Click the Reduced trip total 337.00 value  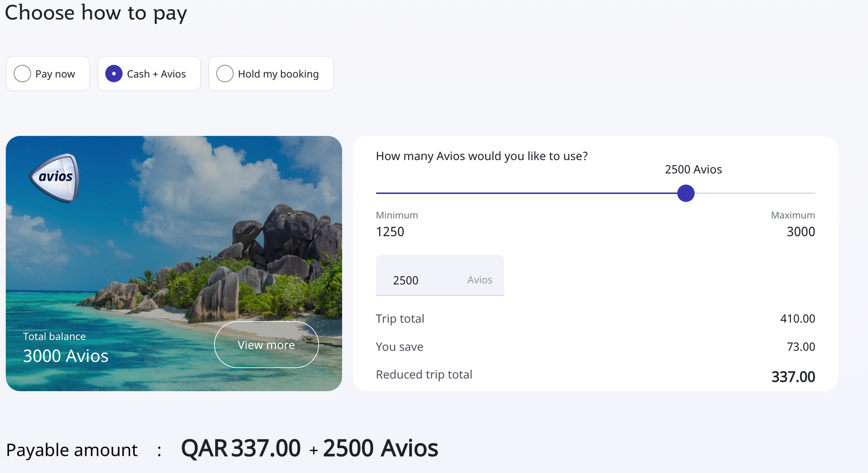793,376
